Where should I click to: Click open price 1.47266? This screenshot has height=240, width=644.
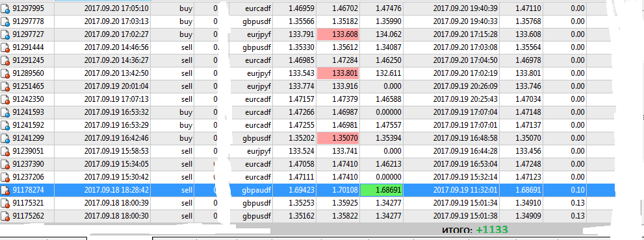point(302,112)
